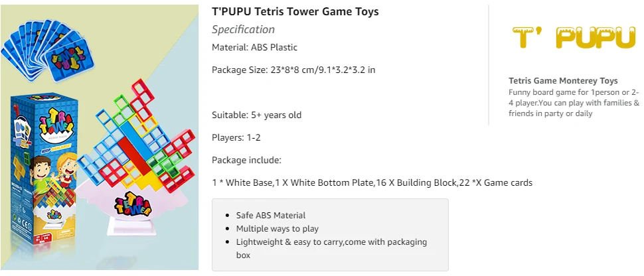Viewport: 644px width, 276px height.
Task: Click the Lightweight & easy to carry bullet
Action: tap(331, 249)
